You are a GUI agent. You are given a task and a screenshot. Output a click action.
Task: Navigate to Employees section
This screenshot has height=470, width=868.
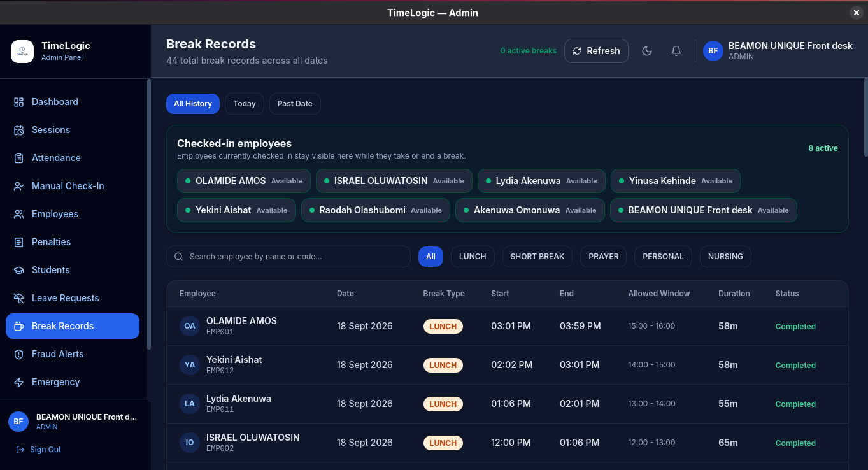tap(73, 214)
